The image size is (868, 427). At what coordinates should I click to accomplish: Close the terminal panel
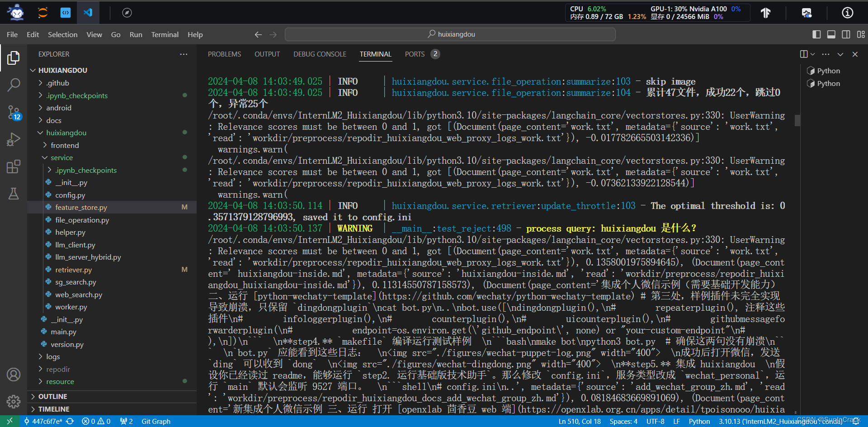click(x=855, y=54)
